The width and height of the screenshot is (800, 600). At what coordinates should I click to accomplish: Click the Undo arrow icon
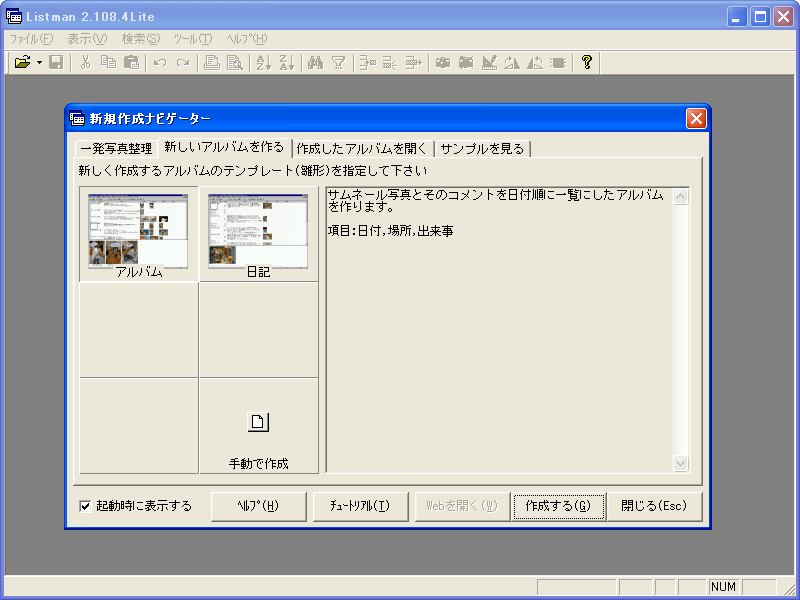point(160,62)
